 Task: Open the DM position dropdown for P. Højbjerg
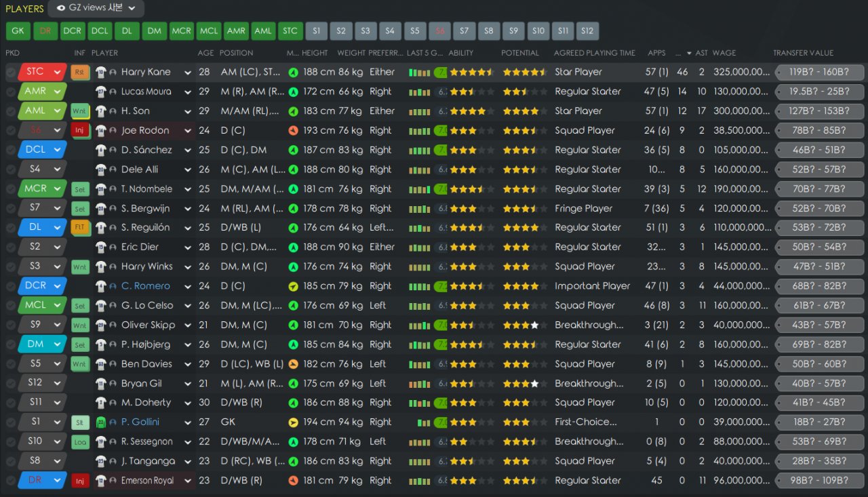click(x=42, y=344)
